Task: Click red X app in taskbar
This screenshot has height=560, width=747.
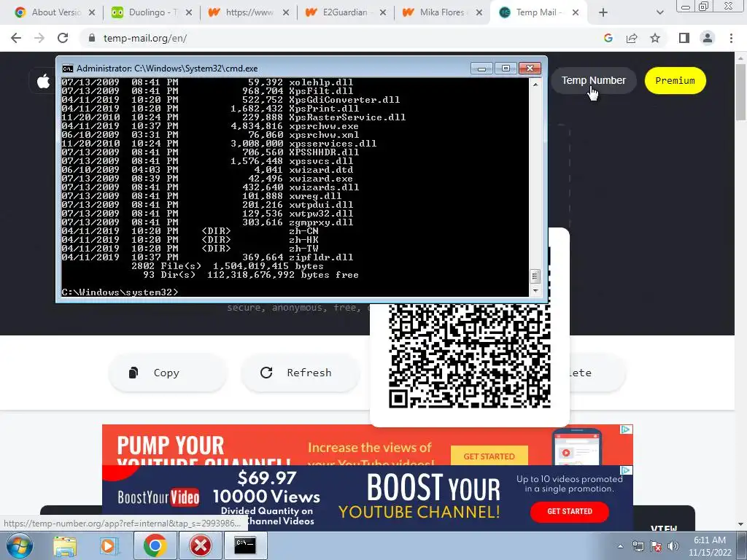Action: tap(201, 545)
